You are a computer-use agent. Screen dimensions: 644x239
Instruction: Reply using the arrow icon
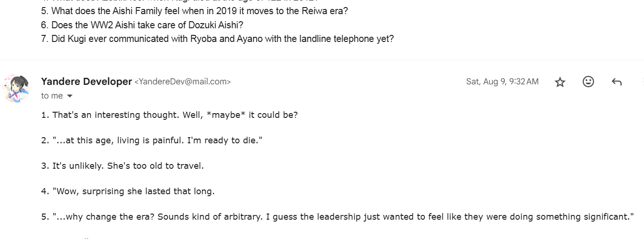(616, 82)
